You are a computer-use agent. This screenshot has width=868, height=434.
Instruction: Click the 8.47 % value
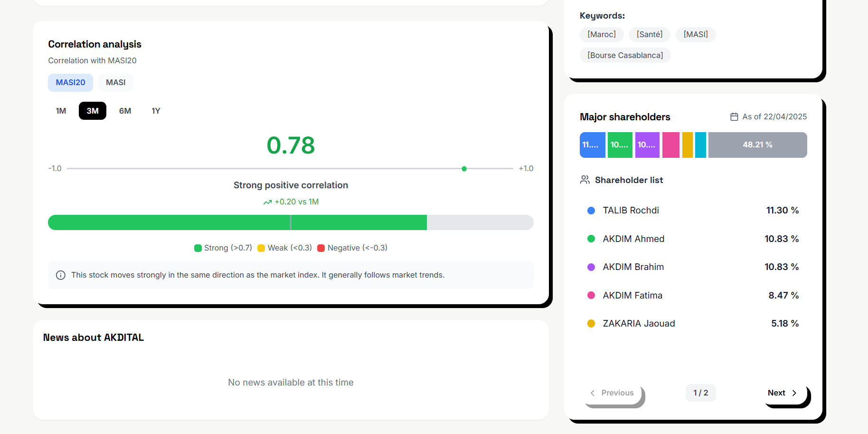click(x=783, y=295)
